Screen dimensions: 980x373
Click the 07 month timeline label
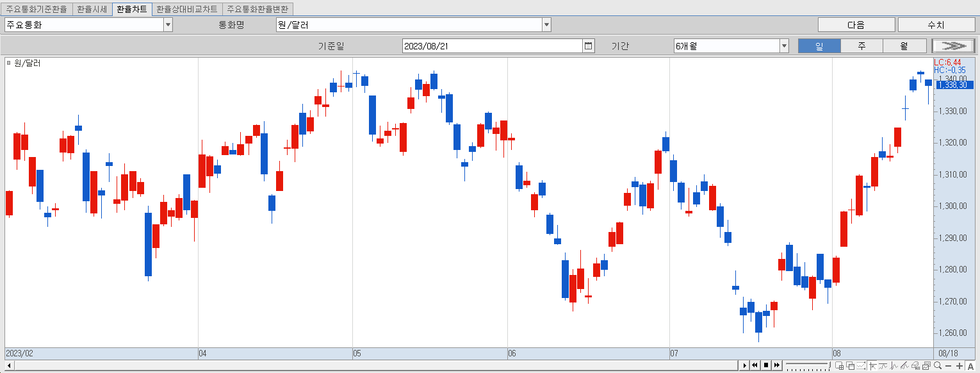[x=674, y=353]
